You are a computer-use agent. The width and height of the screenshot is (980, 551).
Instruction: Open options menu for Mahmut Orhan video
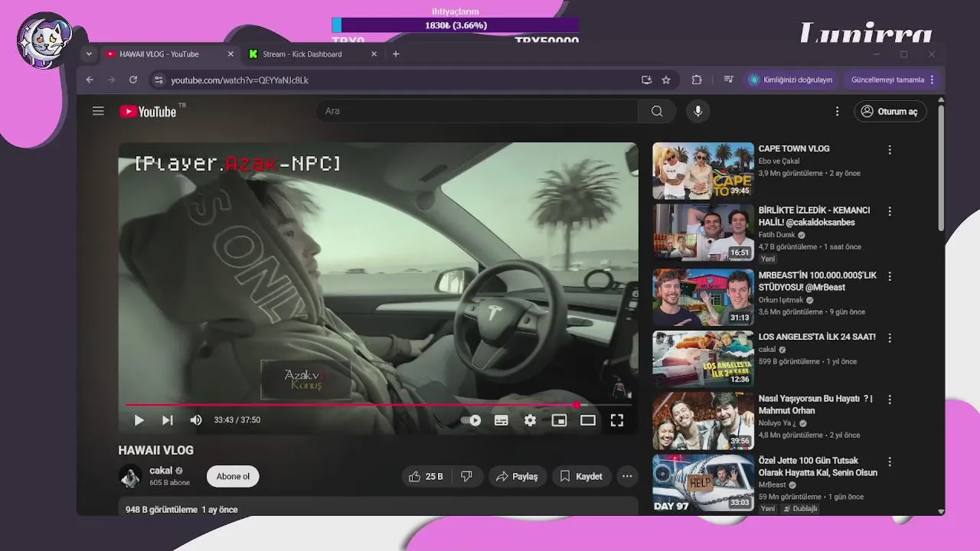point(890,399)
